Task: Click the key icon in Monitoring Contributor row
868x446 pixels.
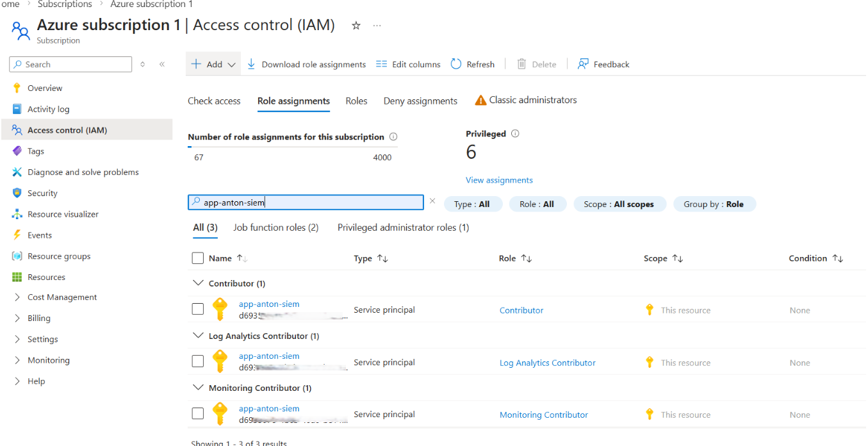Action: pyautogui.click(x=220, y=414)
